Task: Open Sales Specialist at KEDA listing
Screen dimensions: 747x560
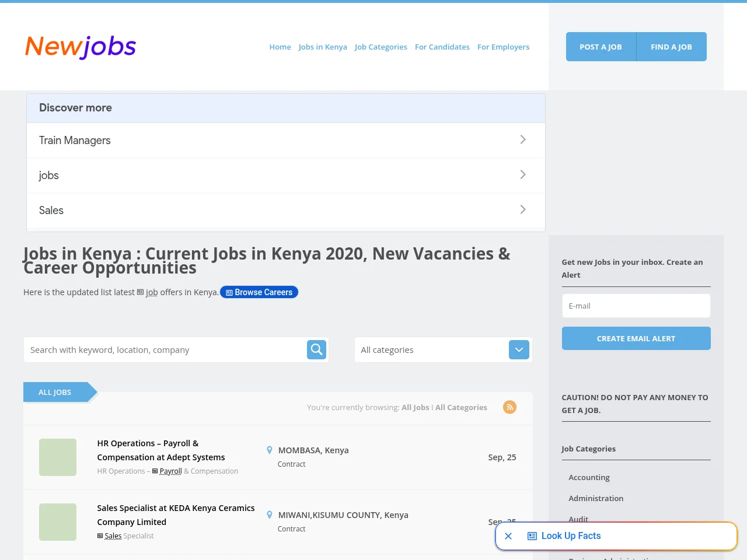Action: click(176, 515)
